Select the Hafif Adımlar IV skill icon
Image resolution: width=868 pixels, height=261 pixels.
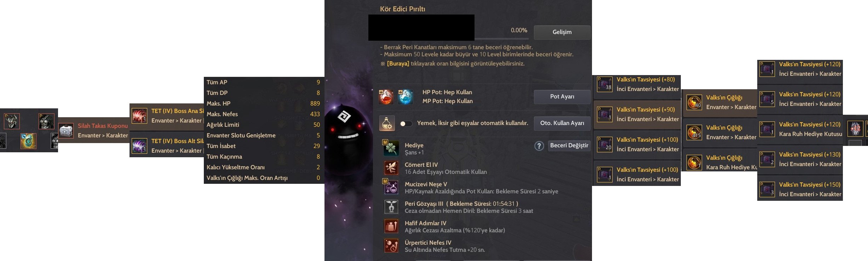click(x=391, y=226)
